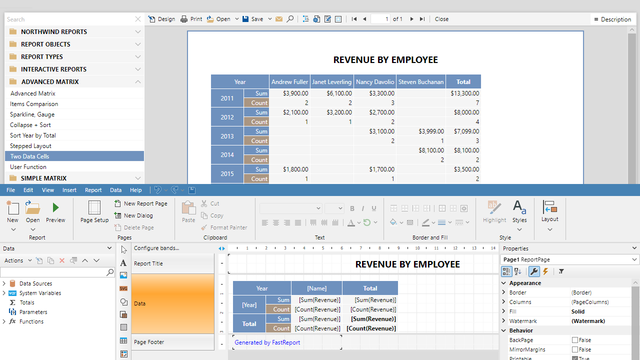The width and height of the screenshot is (640, 360).
Task: Expand the NORTHWIND REPORTS folder
Action: click(138, 31)
